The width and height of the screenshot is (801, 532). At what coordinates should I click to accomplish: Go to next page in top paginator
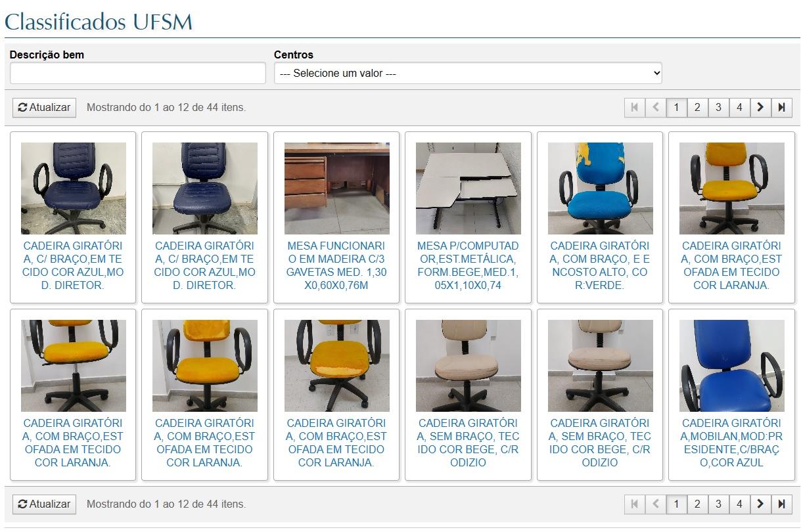tap(760, 107)
